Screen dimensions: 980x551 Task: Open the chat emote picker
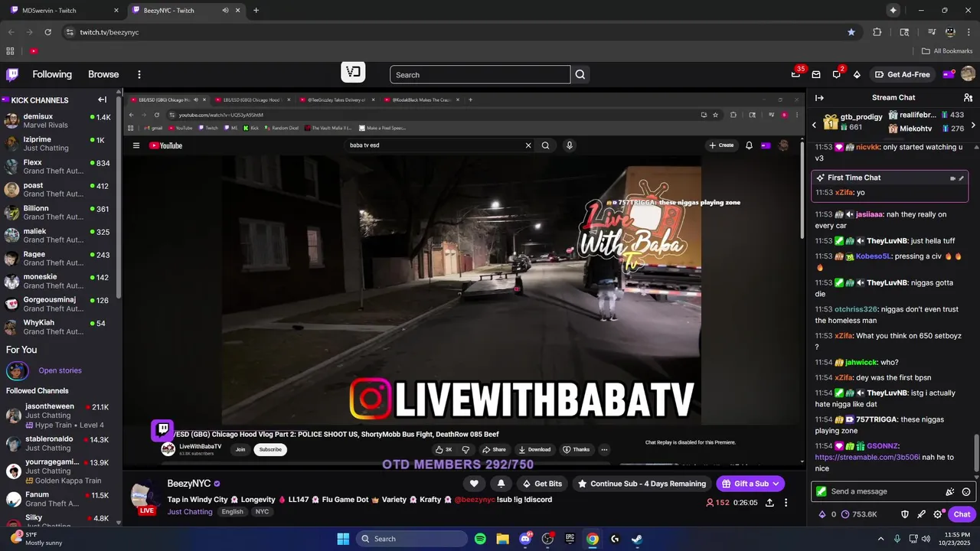click(966, 492)
